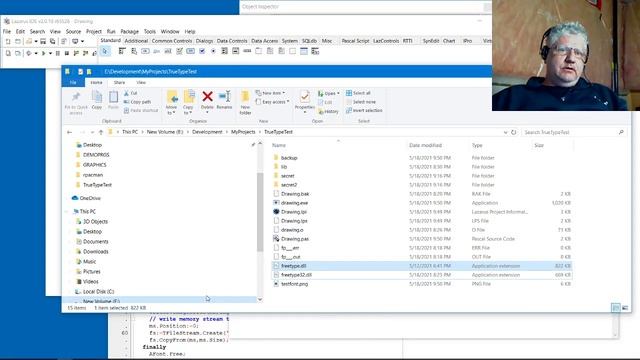Open the Run menu in Lazarus
The width and height of the screenshot is (640, 360).
click(x=111, y=31)
